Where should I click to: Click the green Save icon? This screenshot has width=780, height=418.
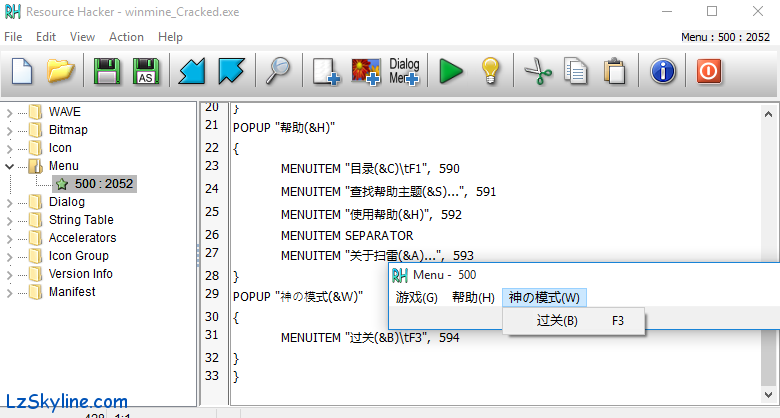tap(106, 71)
